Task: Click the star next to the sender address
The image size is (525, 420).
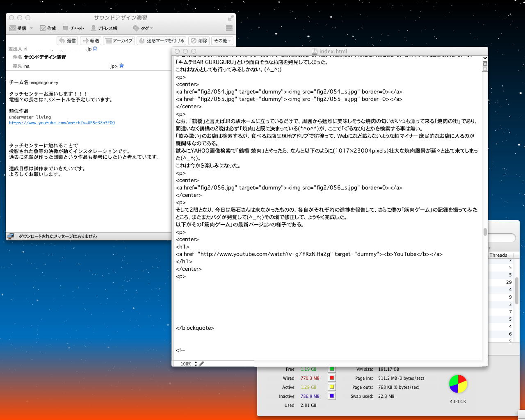Action: pos(95,48)
